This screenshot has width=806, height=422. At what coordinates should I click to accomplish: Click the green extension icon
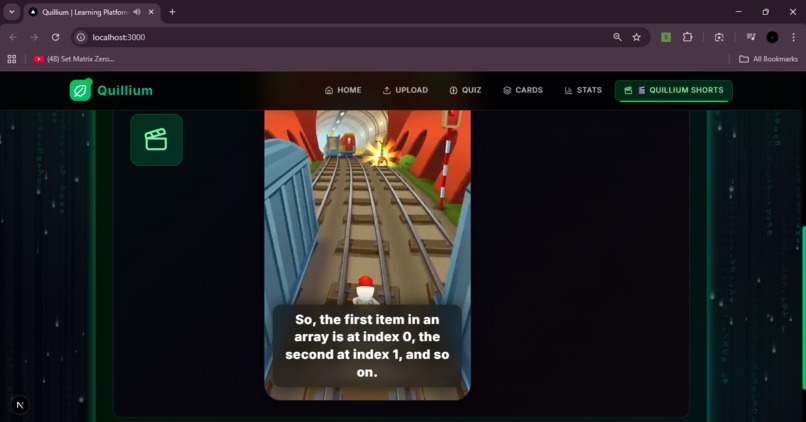click(x=666, y=37)
